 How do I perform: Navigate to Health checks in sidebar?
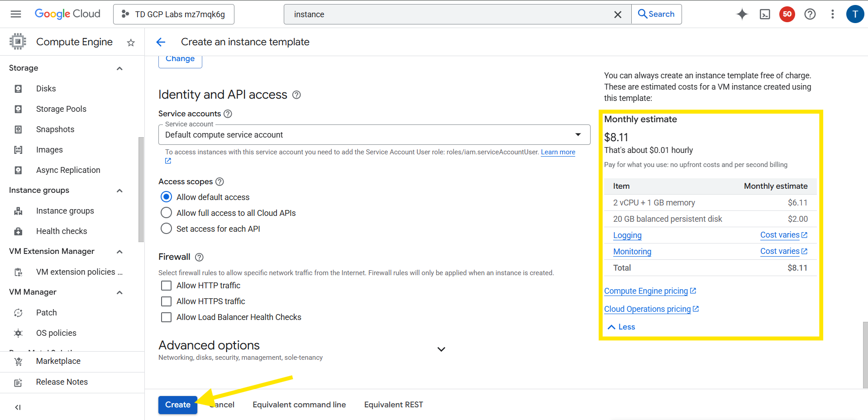(x=62, y=231)
